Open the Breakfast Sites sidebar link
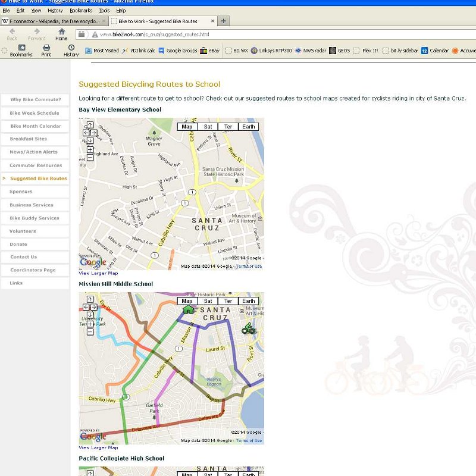Viewport: 476px width, 476px height. pos(28,139)
